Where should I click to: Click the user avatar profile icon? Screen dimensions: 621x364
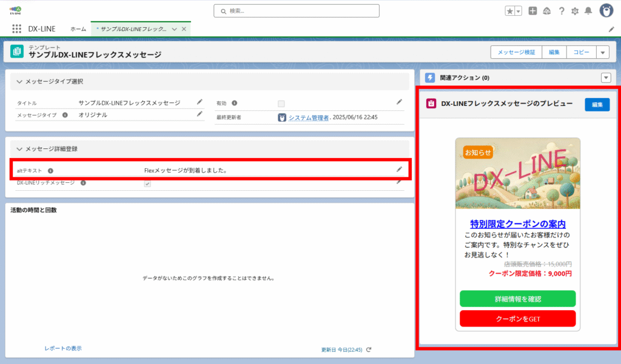click(x=606, y=10)
